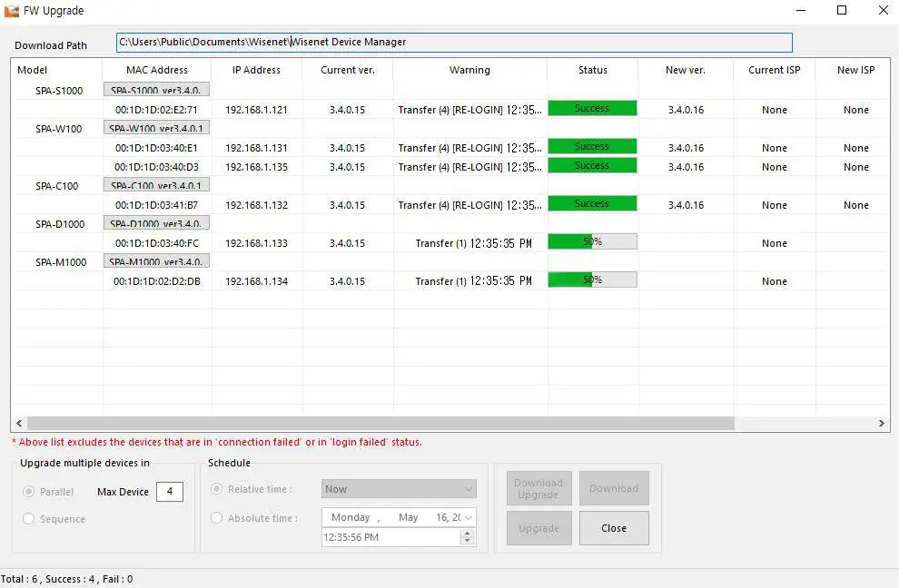Sort by the MAC Address column header
899x588 pixels.
point(156,70)
